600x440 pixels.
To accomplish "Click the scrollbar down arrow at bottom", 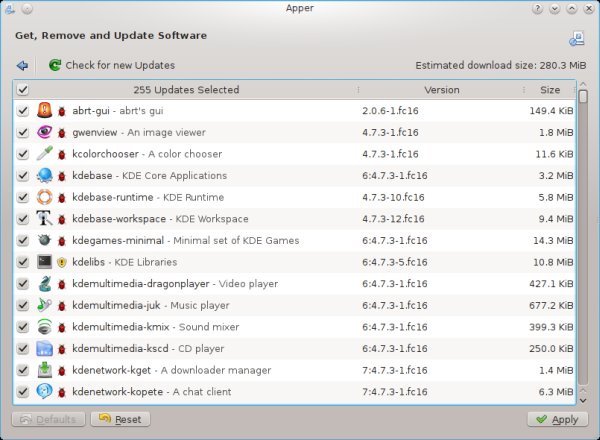I will tap(583, 401).
